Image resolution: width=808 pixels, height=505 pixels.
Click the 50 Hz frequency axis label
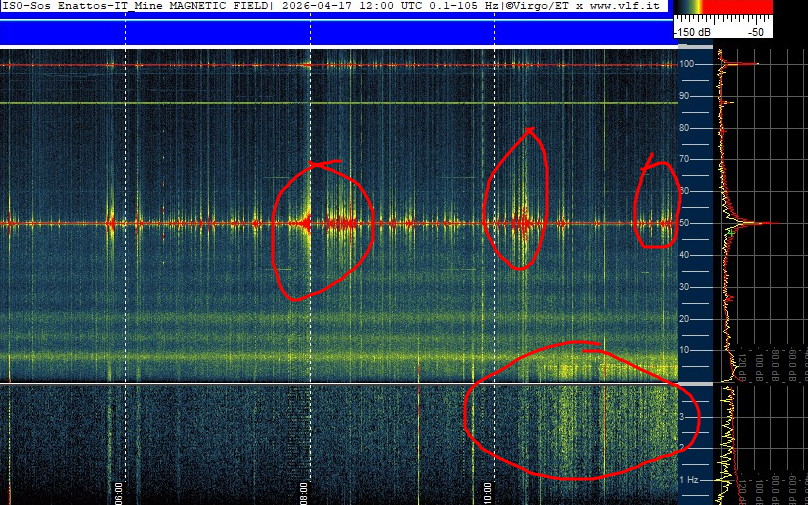click(x=686, y=223)
